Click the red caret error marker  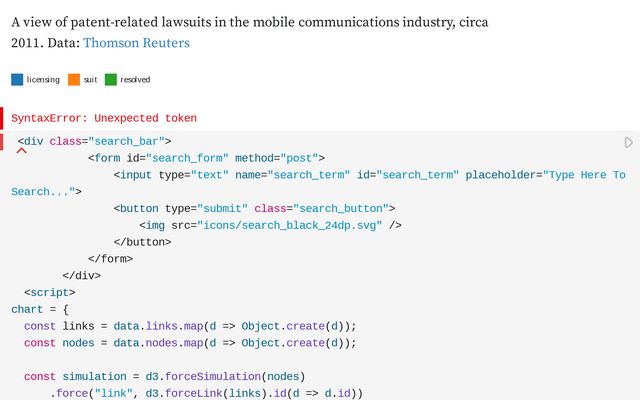[21, 152]
